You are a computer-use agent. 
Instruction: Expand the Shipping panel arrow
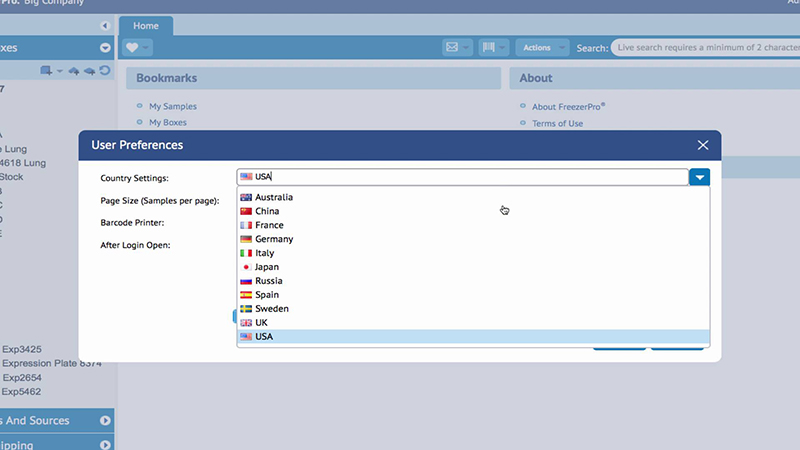tap(105, 444)
